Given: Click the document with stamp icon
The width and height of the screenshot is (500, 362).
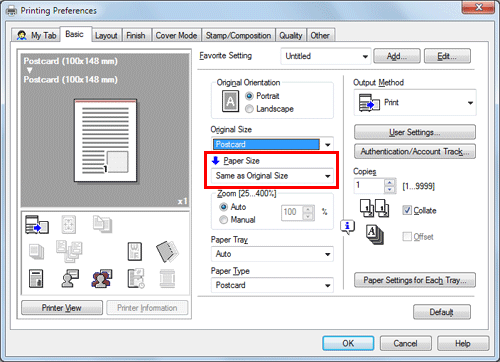Looking at the screenshot, I should tap(36, 279).
